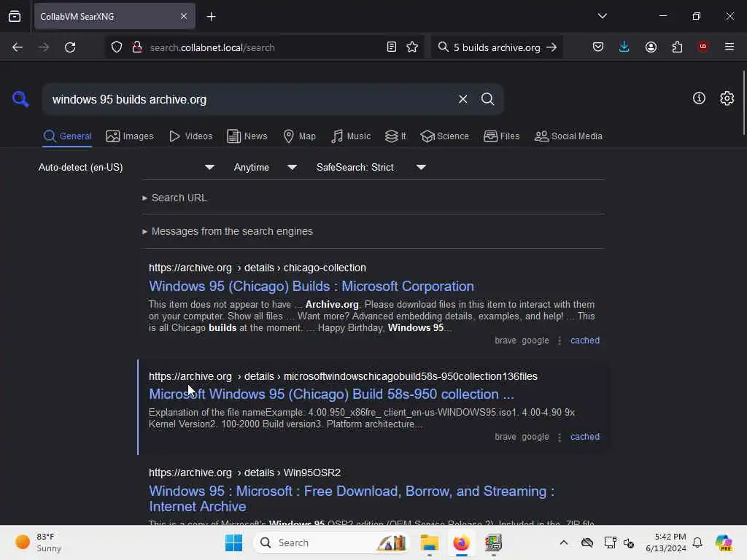Click the Firefox address bar

[264, 47]
